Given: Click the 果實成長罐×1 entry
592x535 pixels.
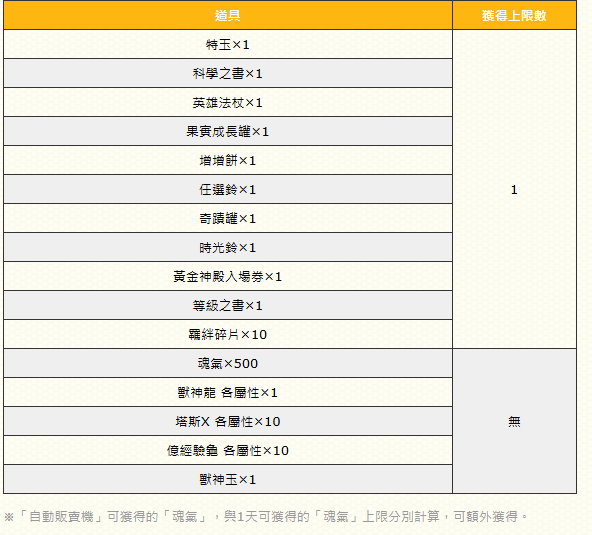Looking at the screenshot, I should tap(228, 131).
